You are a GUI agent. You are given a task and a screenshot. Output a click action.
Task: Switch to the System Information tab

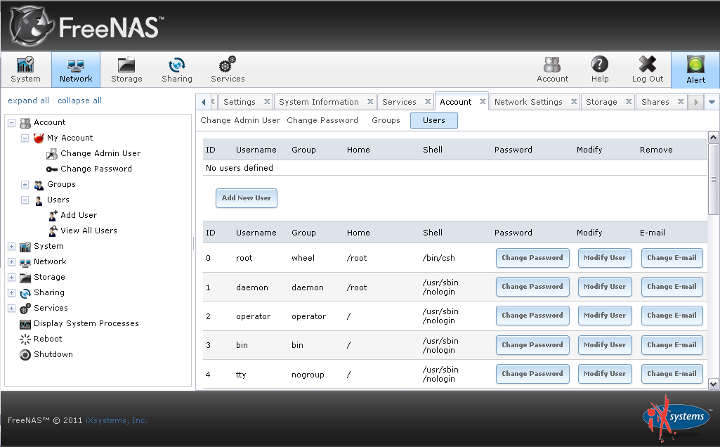point(319,102)
